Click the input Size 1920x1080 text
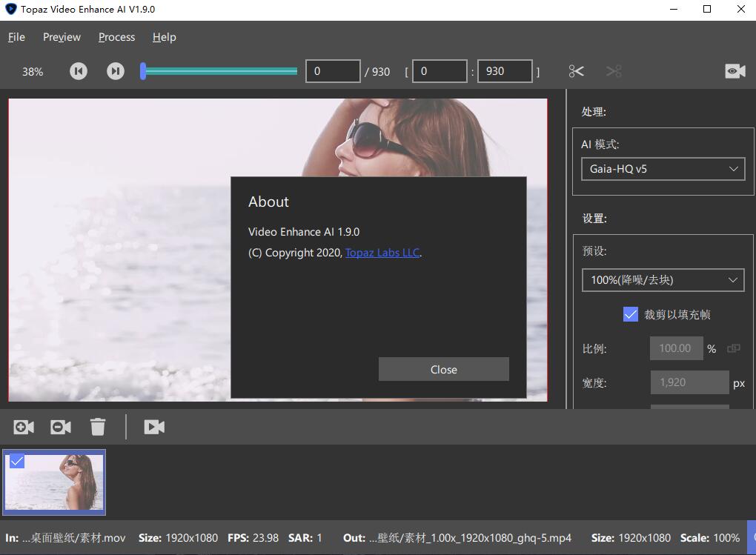 click(178, 538)
